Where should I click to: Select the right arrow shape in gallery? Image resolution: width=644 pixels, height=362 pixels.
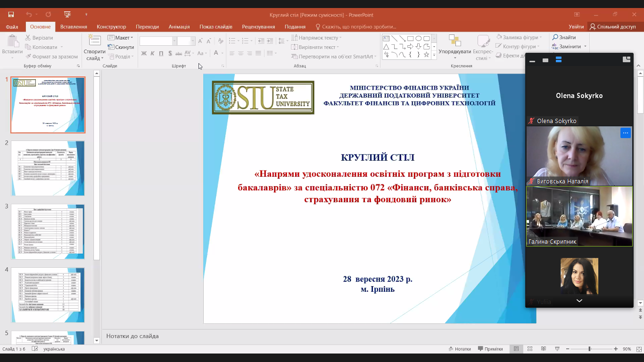(x=410, y=47)
